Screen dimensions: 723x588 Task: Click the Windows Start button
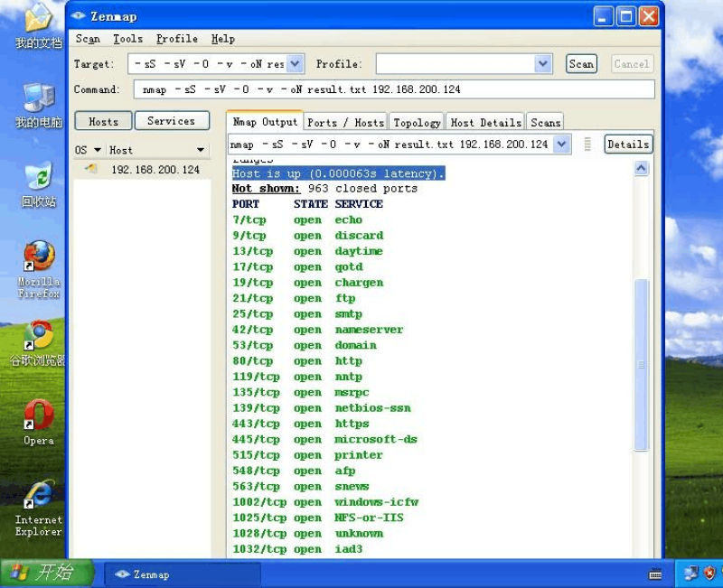click(x=47, y=574)
